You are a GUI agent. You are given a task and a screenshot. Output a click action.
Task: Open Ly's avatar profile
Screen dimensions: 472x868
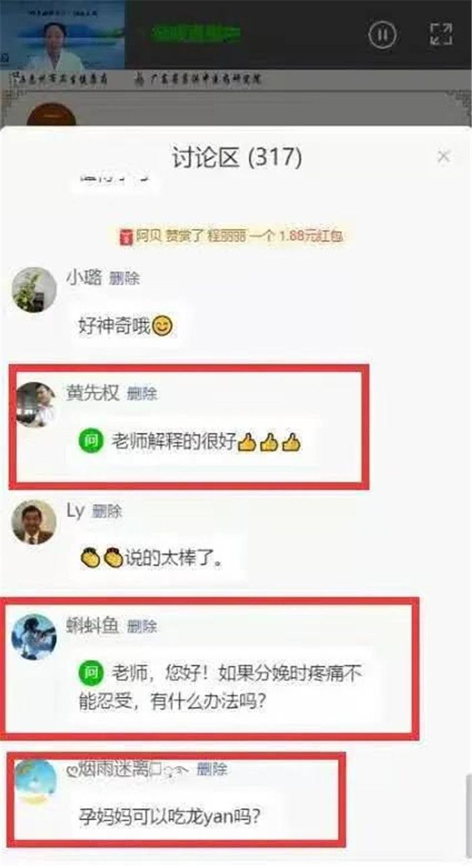tap(34, 522)
